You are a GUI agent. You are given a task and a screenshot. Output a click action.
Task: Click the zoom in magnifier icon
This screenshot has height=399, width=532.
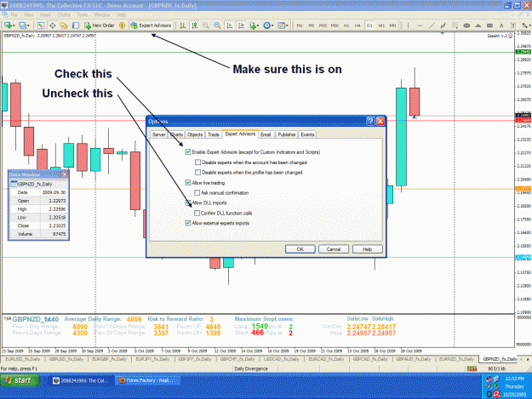(x=206, y=26)
